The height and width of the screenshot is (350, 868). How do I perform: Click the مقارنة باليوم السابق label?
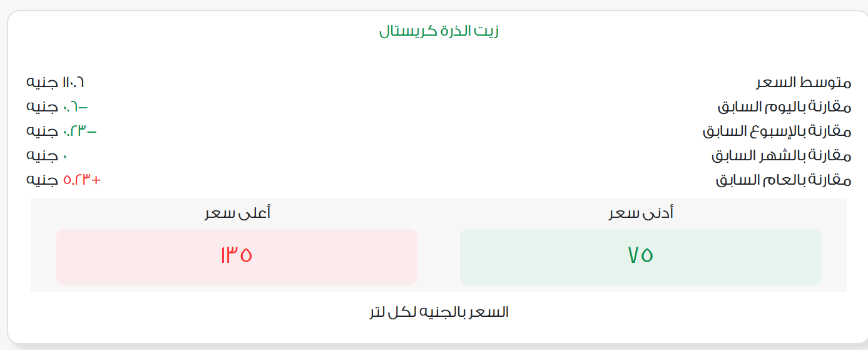point(784,106)
